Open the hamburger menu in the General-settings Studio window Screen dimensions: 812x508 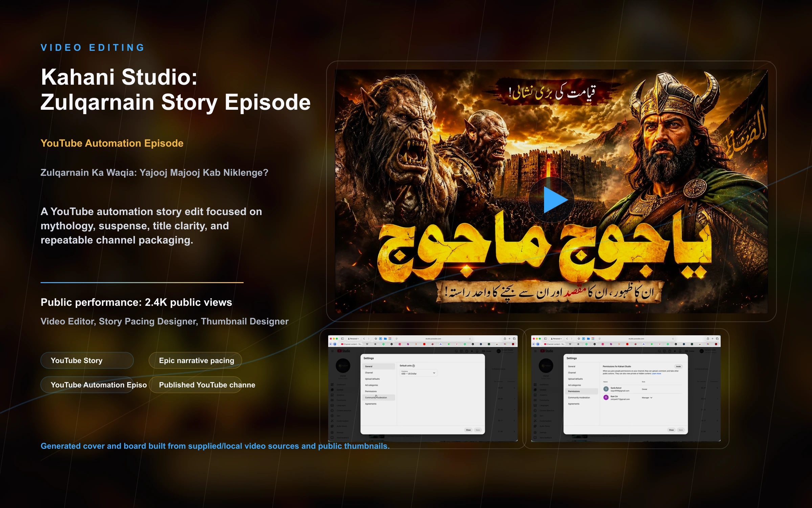coord(332,351)
